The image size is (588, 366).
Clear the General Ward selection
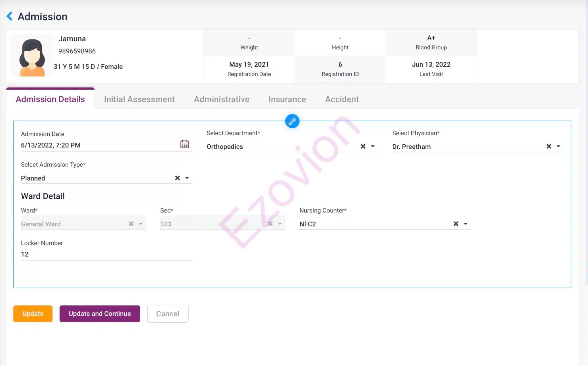[x=131, y=224]
